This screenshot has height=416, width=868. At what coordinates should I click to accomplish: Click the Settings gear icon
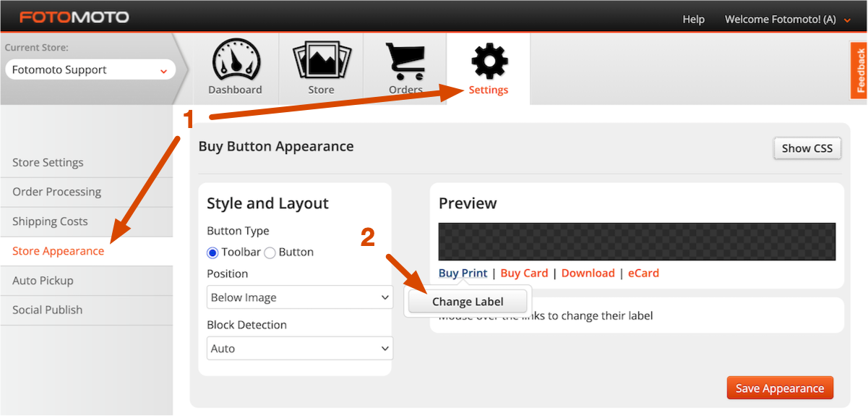489,61
